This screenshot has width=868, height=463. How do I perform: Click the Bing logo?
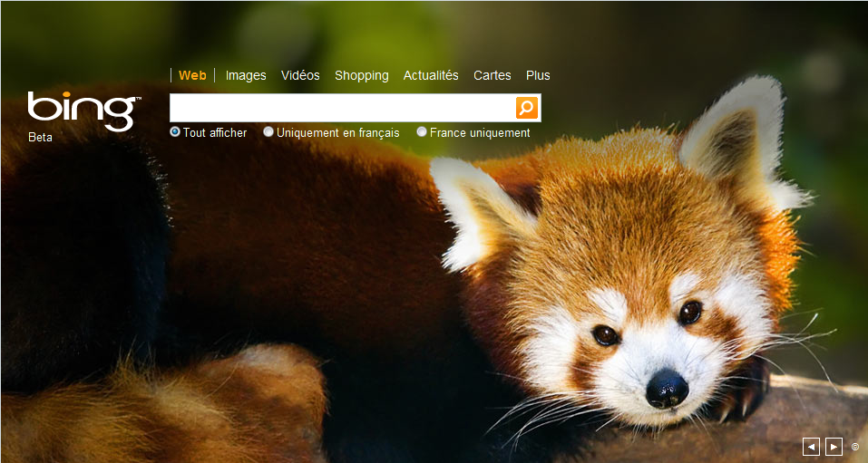click(84, 111)
